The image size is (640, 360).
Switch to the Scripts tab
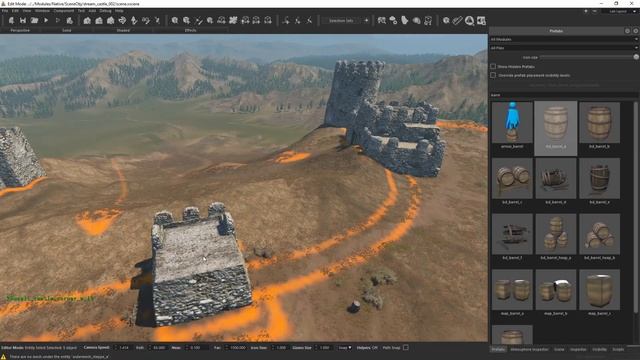click(x=618, y=349)
